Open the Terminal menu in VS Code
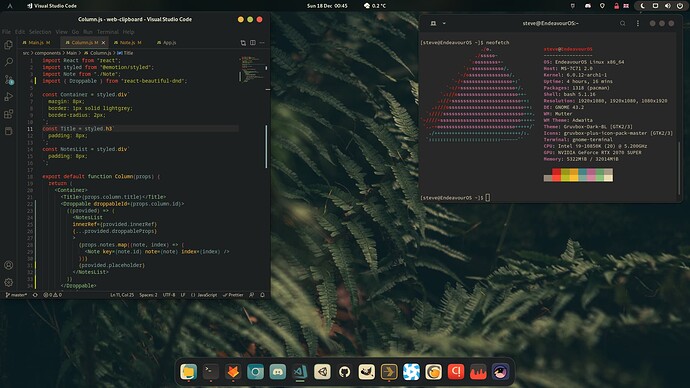Viewport: 690px width, 388px height. tap(108, 32)
